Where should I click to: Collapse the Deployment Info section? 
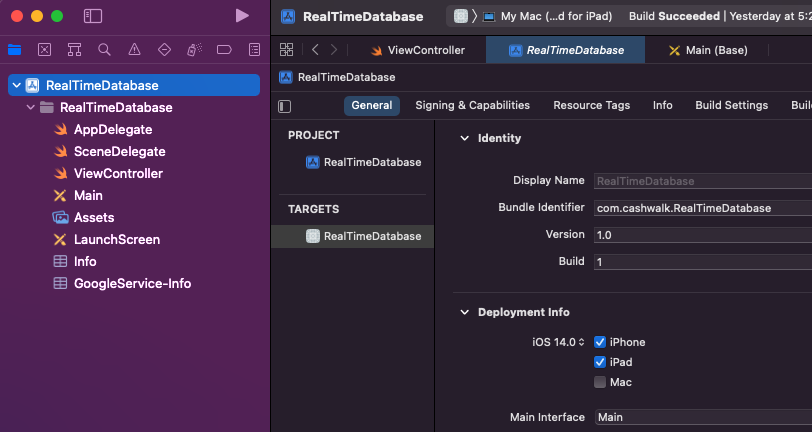pyautogui.click(x=464, y=312)
